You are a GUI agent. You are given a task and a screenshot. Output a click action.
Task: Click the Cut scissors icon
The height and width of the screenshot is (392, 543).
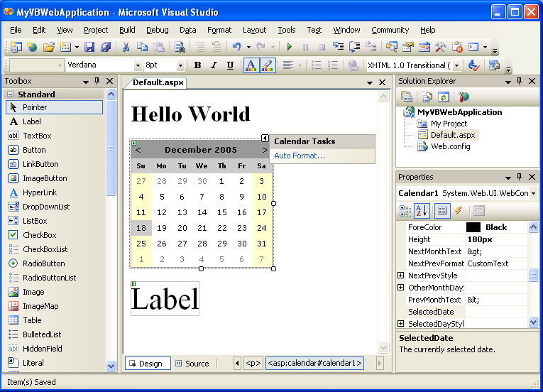tap(126, 48)
